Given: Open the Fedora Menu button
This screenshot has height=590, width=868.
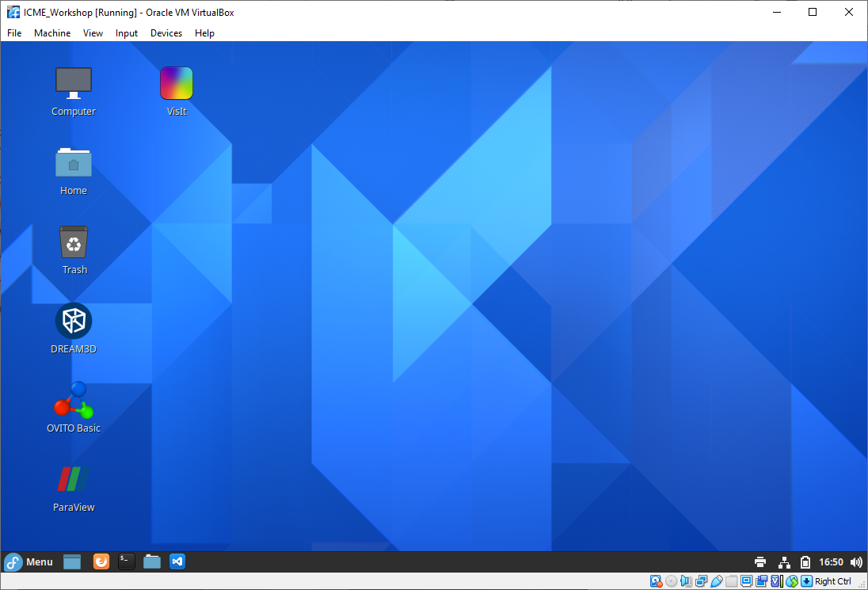Looking at the screenshot, I should pos(29,561).
